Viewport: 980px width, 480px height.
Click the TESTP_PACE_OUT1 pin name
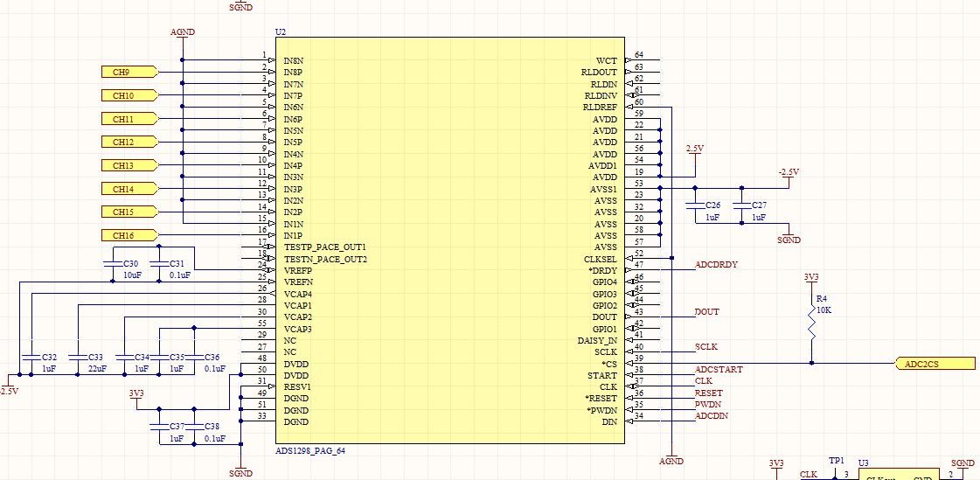click(x=324, y=247)
